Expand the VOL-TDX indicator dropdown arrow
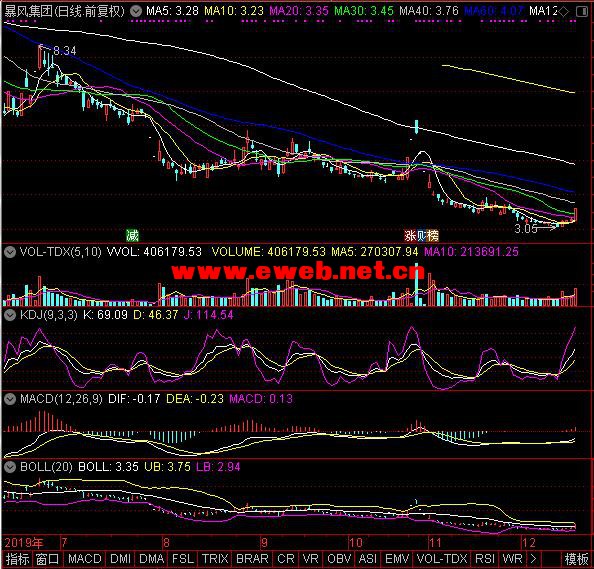The image size is (594, 569). tap(10, 252)
